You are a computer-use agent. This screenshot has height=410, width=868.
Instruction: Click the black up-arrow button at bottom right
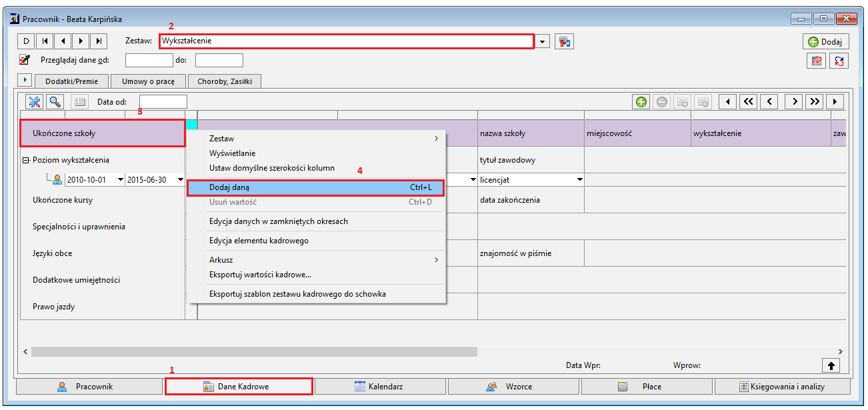[831, 365]
